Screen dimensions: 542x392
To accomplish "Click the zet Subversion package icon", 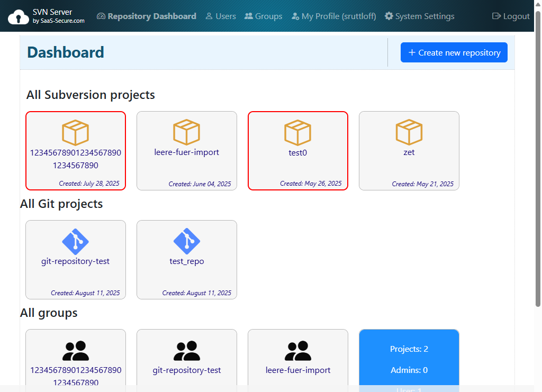I will (409, 133).
